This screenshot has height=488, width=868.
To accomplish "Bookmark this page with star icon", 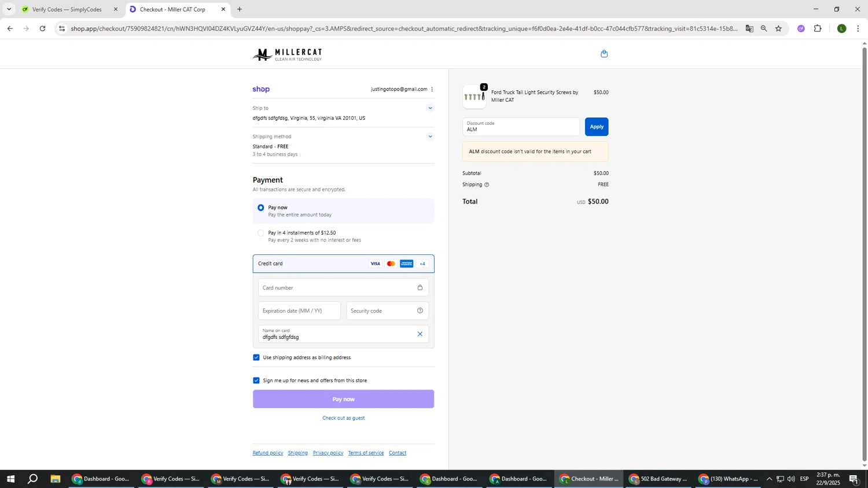I will coord(778,28).
